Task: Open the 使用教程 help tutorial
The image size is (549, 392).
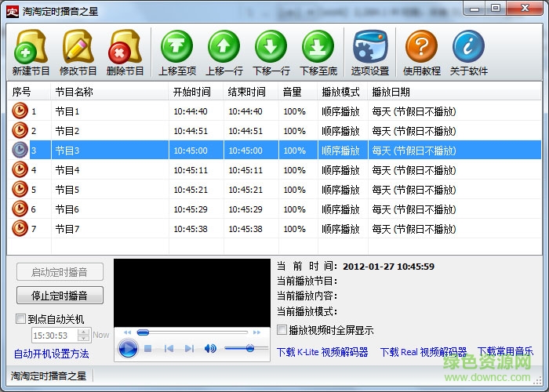Action: click(x=421, y=53)
